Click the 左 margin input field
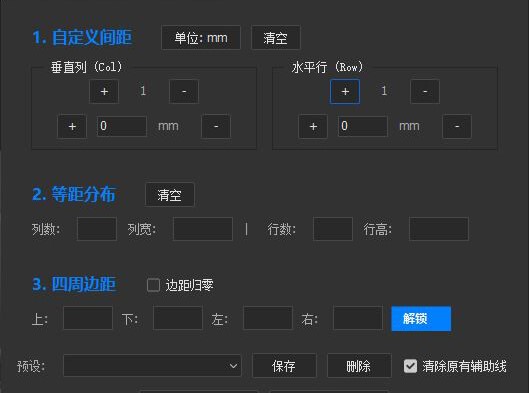Viewport: 529px width, 393px height. pyautogui.click(x=268, y=318)
